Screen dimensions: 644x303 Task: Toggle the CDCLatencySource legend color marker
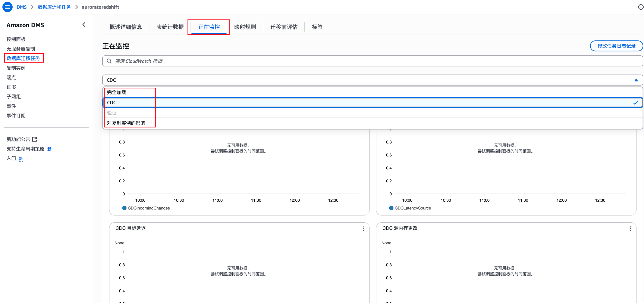coord(391,208)
